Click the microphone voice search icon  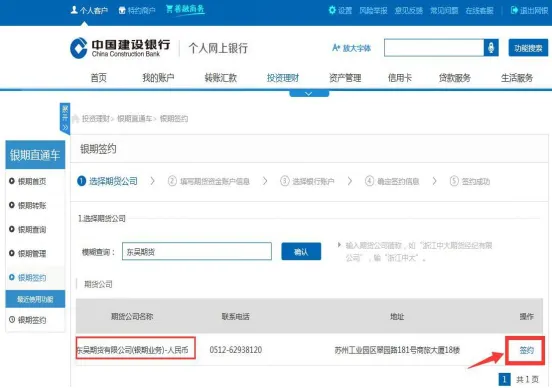tap(491, 48)
